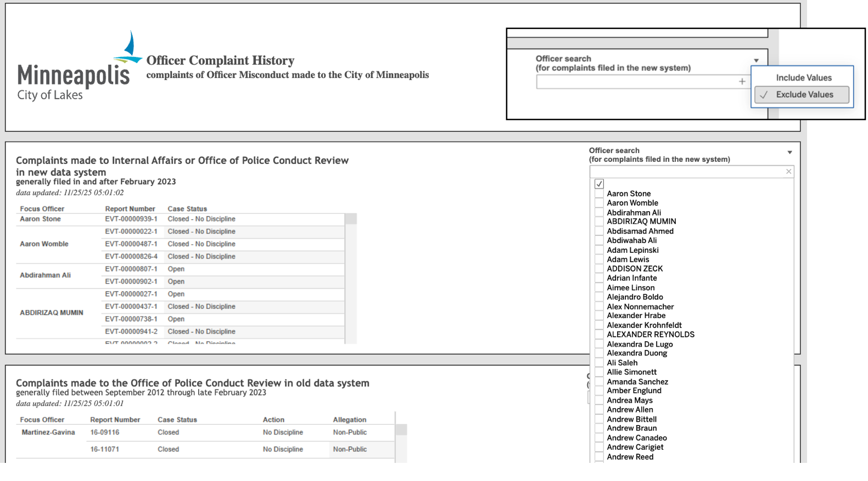Viewport: 868px width, 481px height.
Task: Click into the officer search field above the name list
Action: pyautogui.click(x=686, y=172)
